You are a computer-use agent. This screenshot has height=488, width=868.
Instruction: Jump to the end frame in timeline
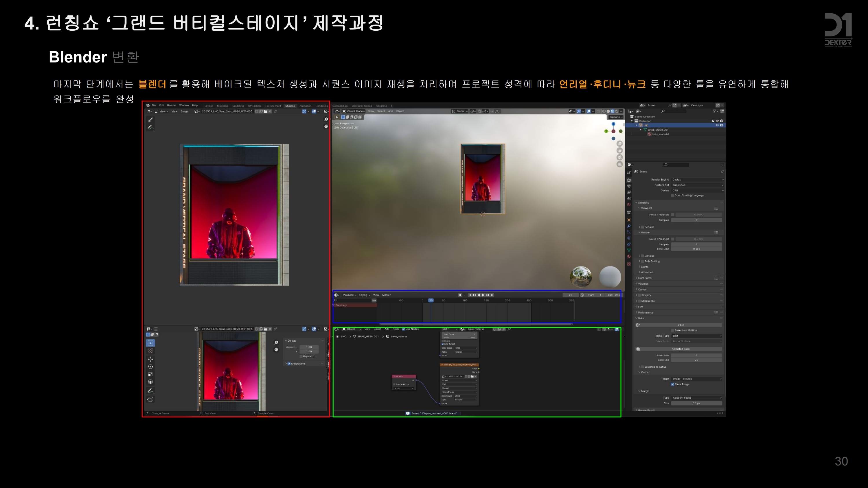pos(492,295)
